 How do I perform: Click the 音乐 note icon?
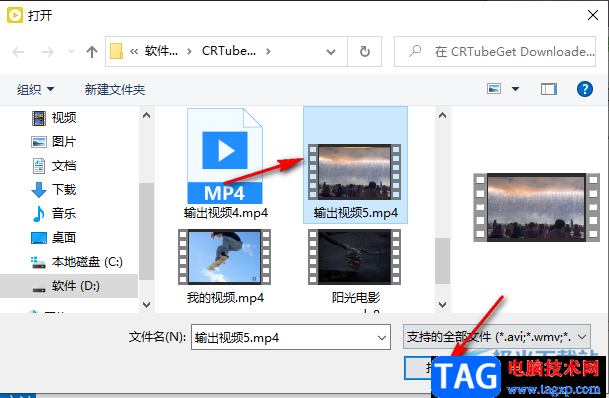[x=38, y=214]
